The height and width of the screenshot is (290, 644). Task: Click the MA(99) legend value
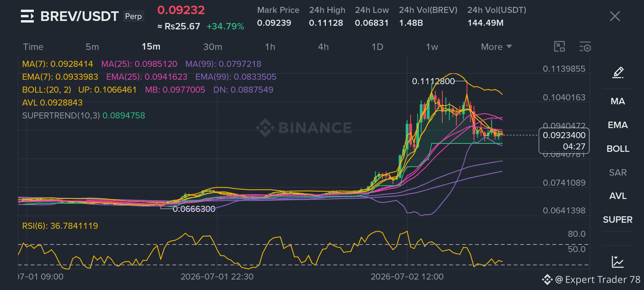click(x=223, y=64)
